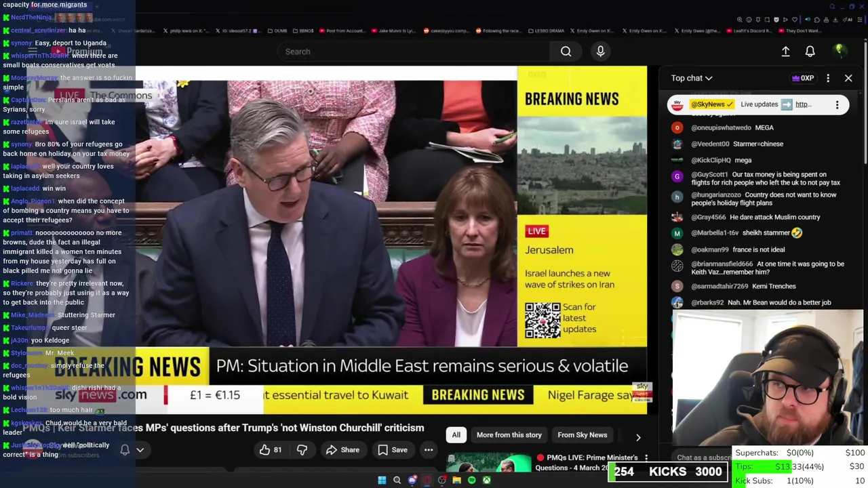Click the Save button
This screenshot has height=488, width=868.
(393, 449)
